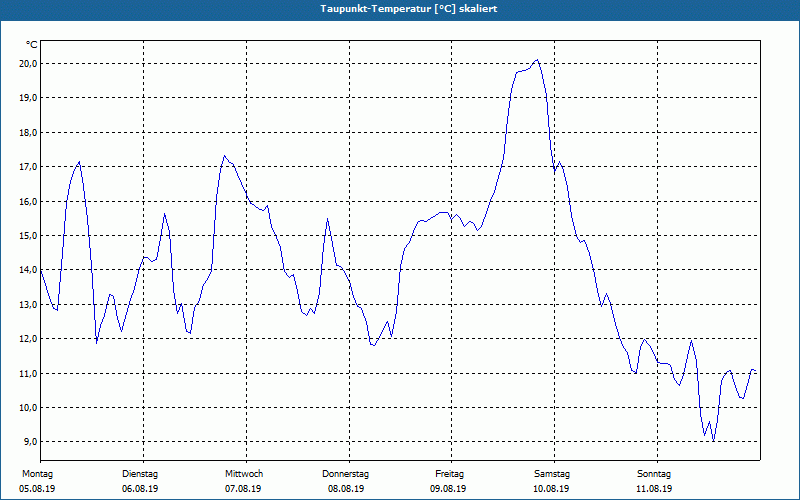Click the date 05.08.19

pyautogui.click(x=37, y=489)
